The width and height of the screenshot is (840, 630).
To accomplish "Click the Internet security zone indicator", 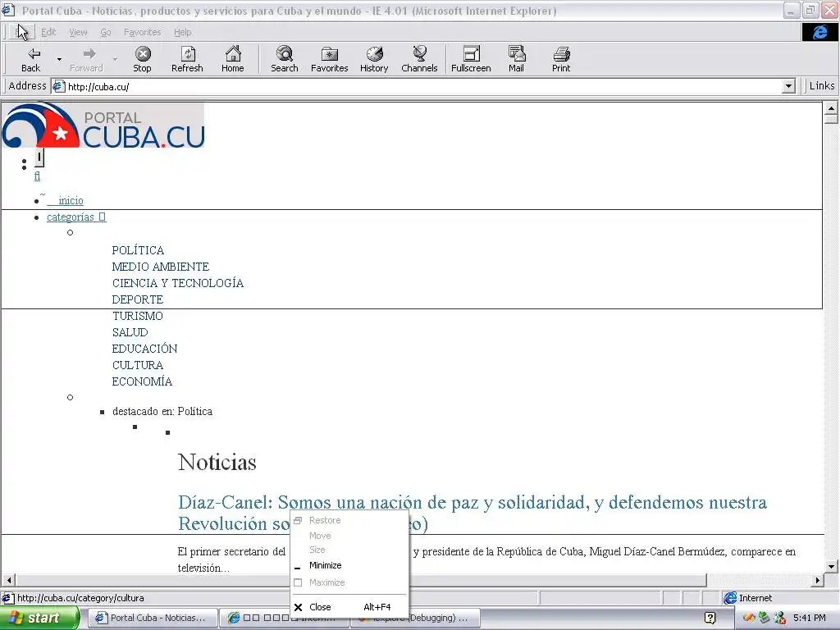I will click(x=748, y=598).
